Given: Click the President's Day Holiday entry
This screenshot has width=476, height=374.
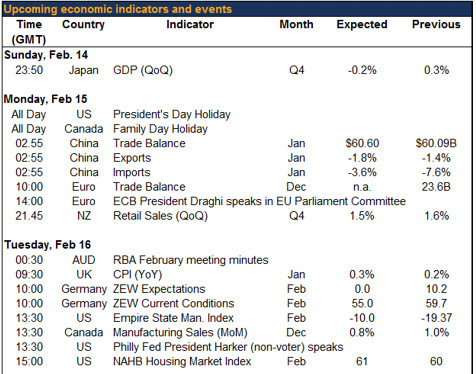Looking at the screenshot, I should click(172, 114).
